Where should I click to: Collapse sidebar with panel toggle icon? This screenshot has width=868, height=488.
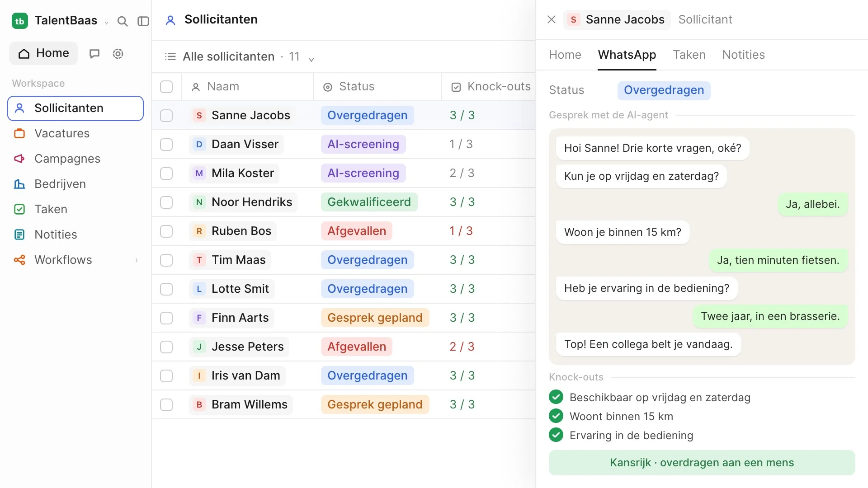click(143, 21)
